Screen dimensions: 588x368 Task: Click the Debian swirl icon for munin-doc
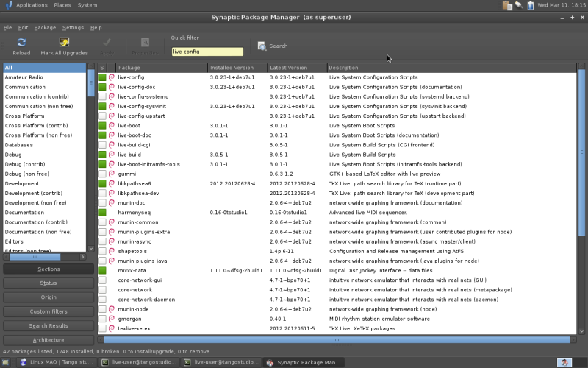tap(112, 202)
